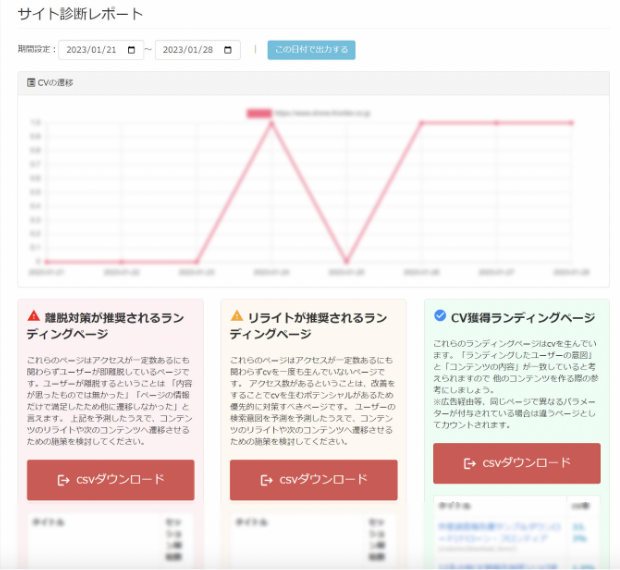Download csv for 離脱対策が推奨されるページ
Viewport: 620px width, 570px height.
point(110,480)
